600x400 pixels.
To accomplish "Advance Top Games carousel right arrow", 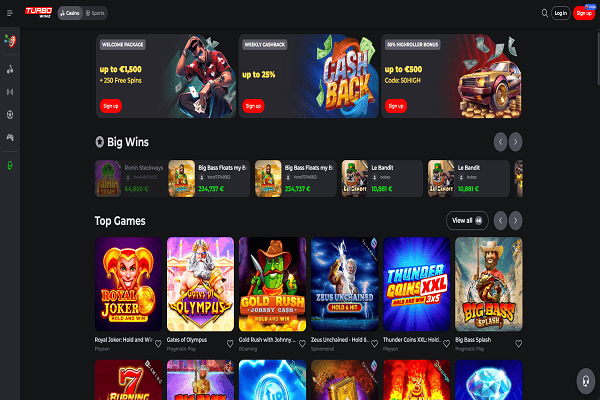I will 515,220.
